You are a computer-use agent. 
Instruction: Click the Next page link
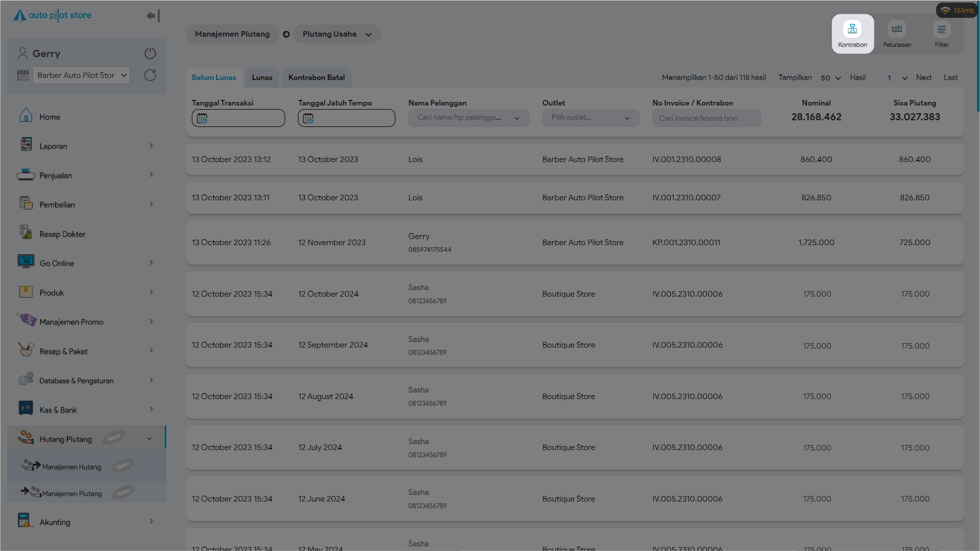[x=923, y=77]
